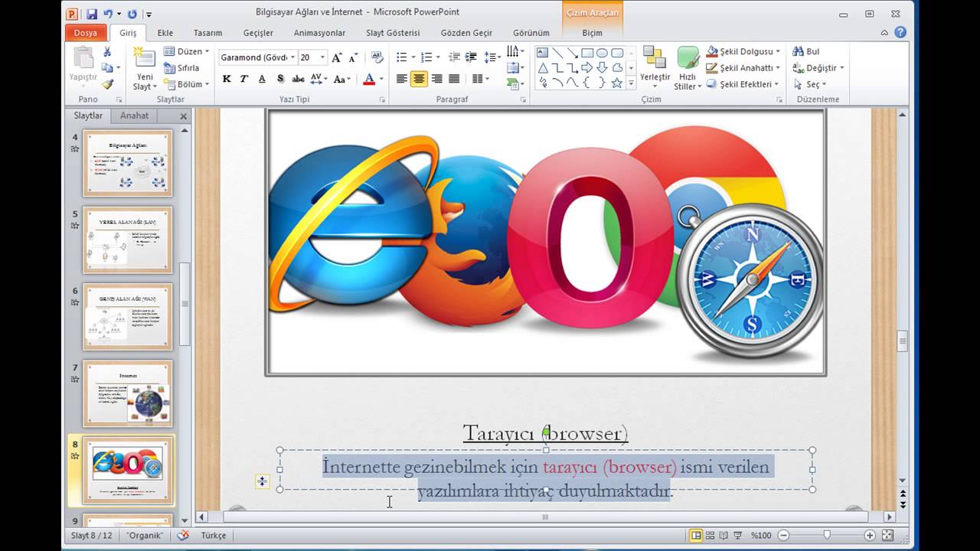Select the triangle shape in gallery
The image size is (980, 551).
click(x=542, y=67)
